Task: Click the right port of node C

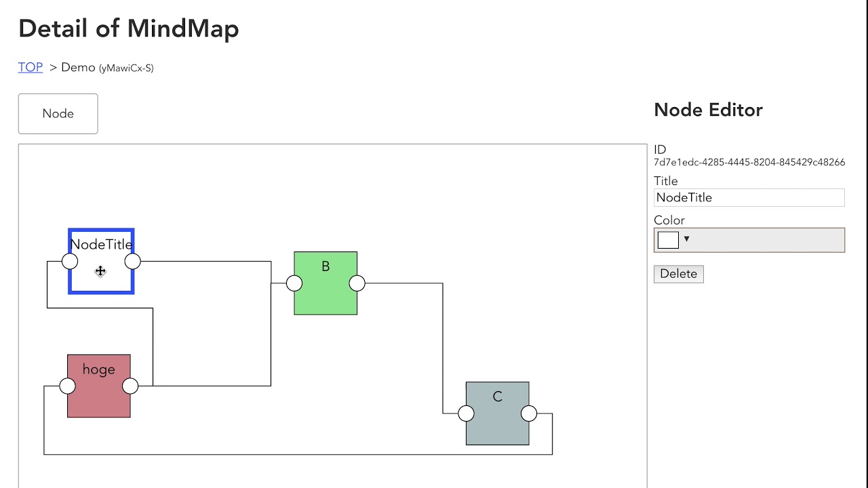Action: pos(529,413)
